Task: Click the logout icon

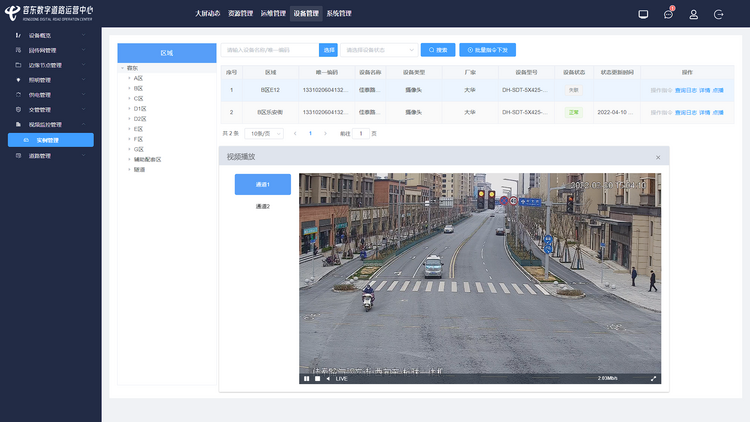Action: pyautogui.click(x=719, y=14)
